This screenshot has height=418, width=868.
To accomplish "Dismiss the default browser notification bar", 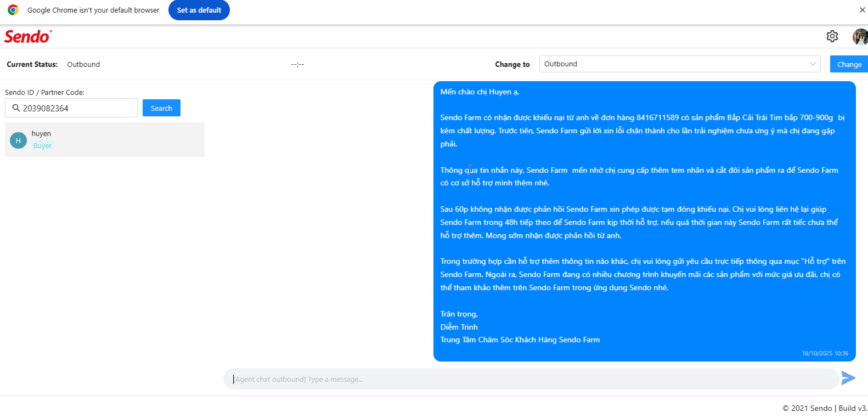I will (x=862, y=10).
